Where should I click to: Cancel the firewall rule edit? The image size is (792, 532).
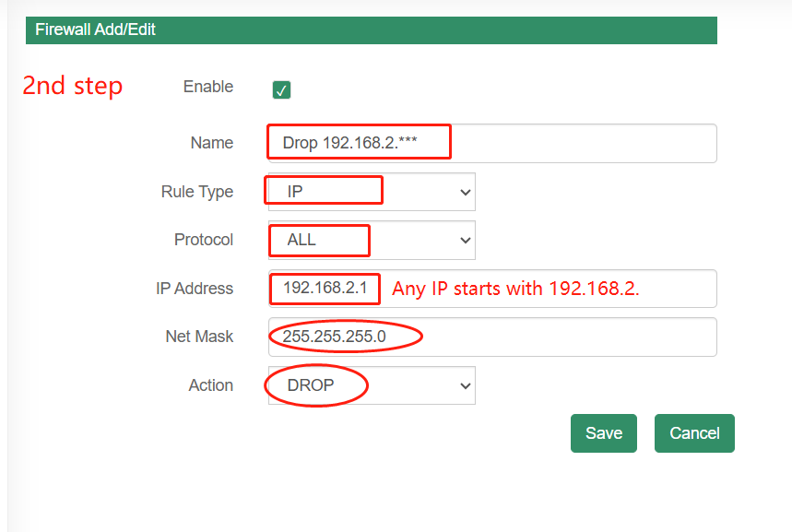click(694, 433)
